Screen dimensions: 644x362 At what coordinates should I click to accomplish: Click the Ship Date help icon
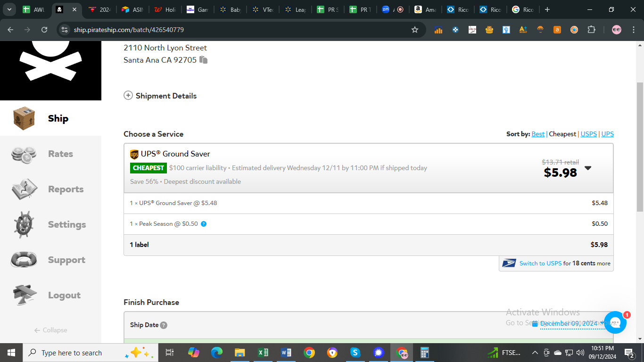[x=164, y=325]
